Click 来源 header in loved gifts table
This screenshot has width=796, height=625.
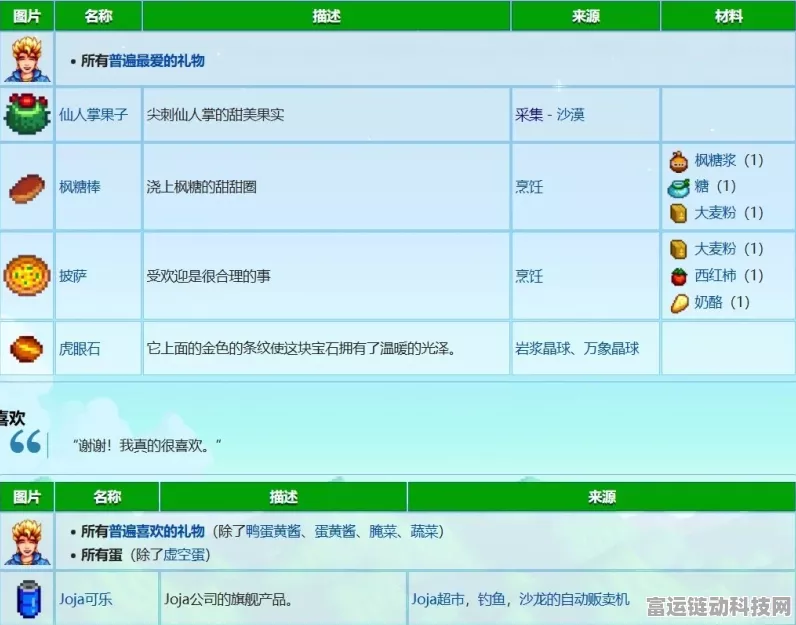(586, 16)
